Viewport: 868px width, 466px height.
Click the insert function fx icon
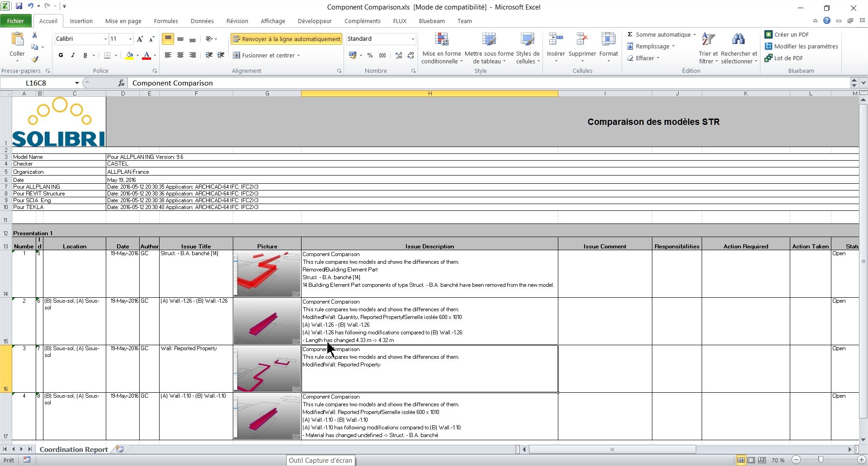click(121, 83)
